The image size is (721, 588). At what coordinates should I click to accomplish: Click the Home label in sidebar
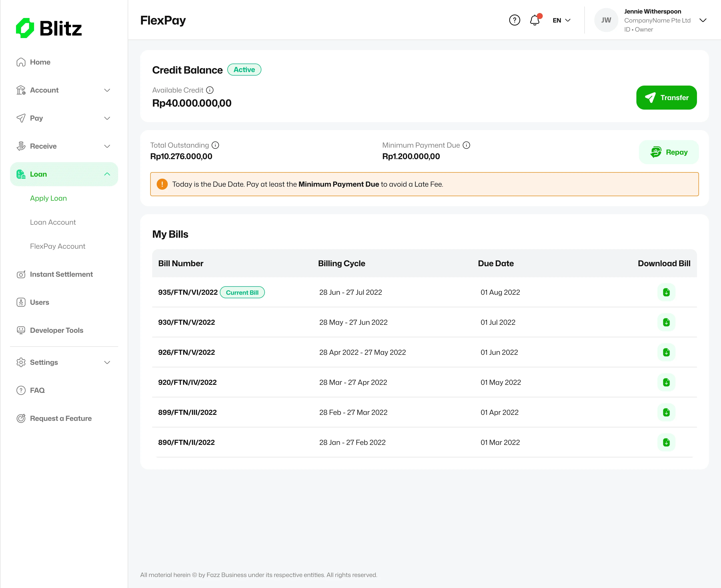click(x=40, y=62)
